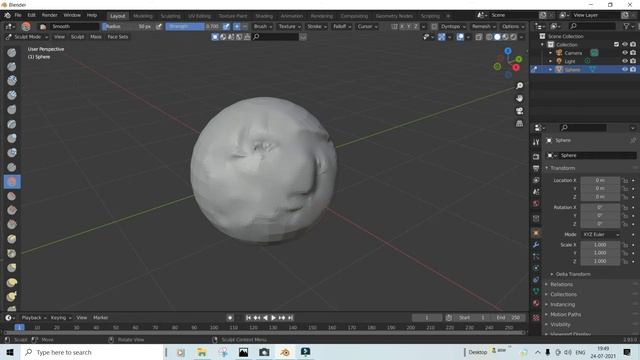Open the XYZ Euler rotation mode dropdown
640x360 pixels.
600,235
